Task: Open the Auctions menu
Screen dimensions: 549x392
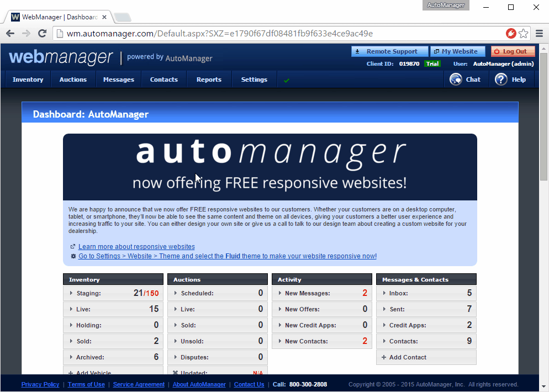Action: point(73,80)
